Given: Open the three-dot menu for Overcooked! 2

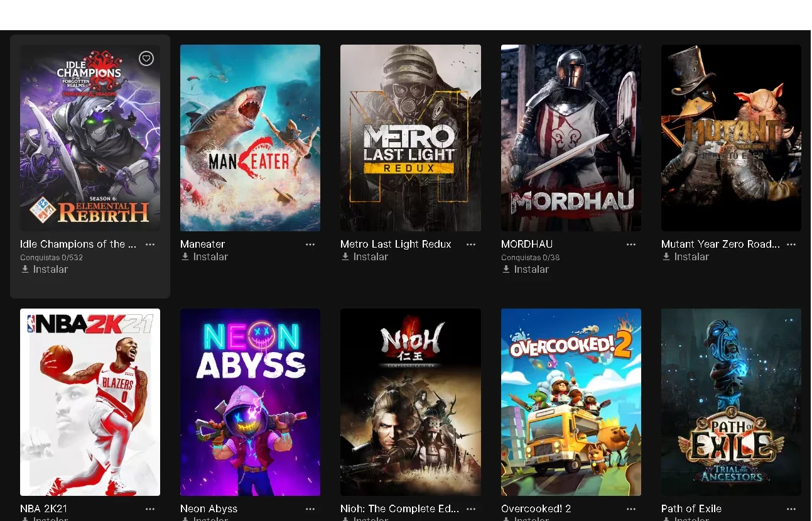Looking at the screenshot, I should coord(631,509).
